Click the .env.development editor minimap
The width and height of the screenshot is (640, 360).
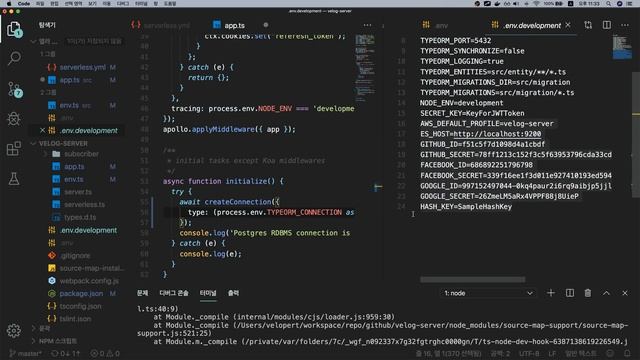point(622,48)
